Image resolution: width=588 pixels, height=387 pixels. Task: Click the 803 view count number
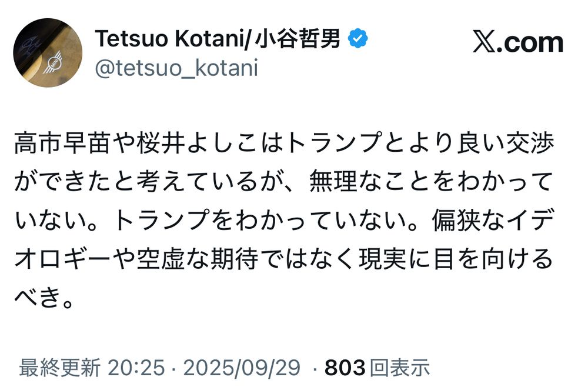[345, 367]
